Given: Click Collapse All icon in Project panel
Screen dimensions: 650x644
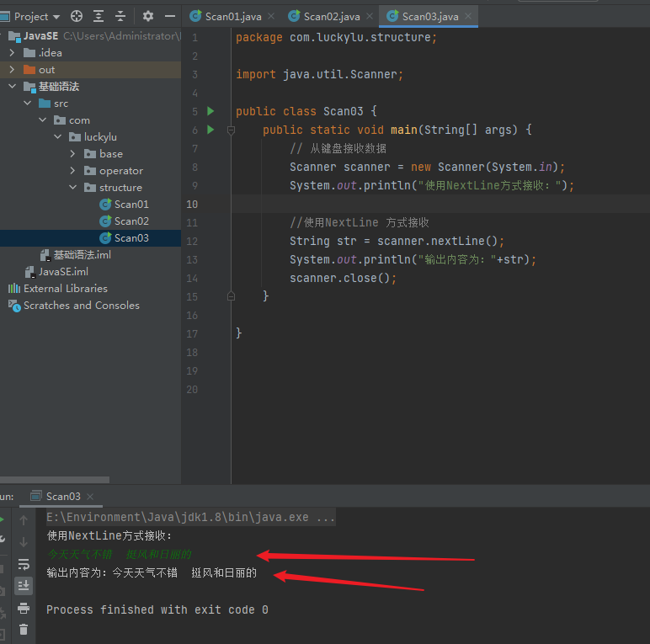Looking at the screenshot, I should click(x=120, y=16).
